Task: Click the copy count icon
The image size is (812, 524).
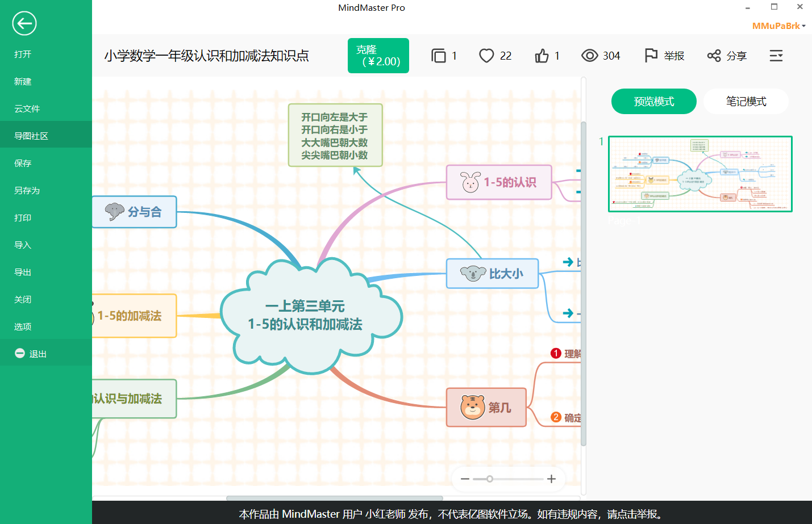Action: coord(438,56)
